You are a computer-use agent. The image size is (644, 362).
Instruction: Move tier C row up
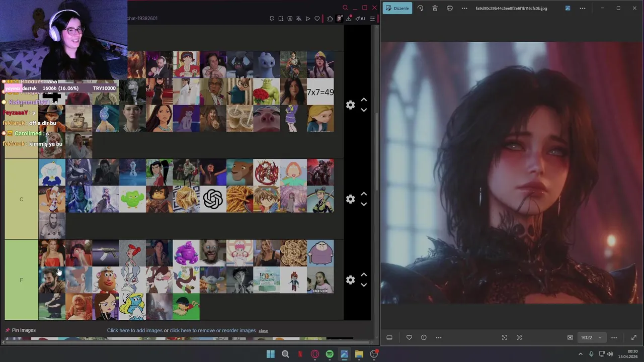click(364, 194)
